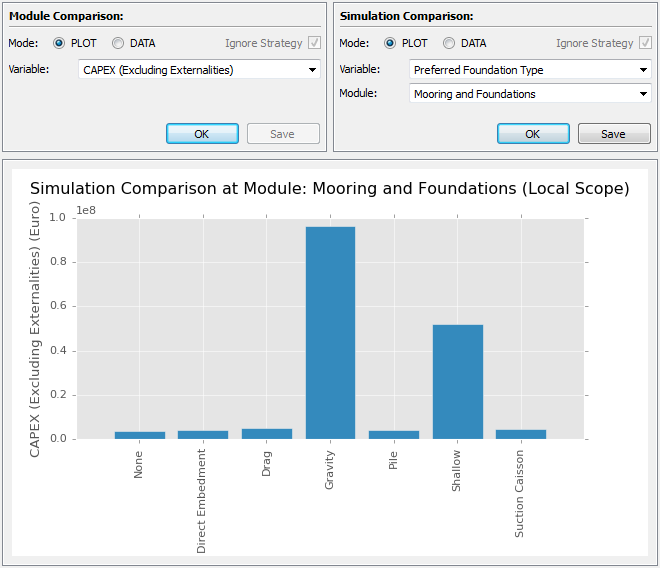This screenshot has width=660, height=568.
Task: Expand the Mooring and Foundations module dropdown
Action: 530,94
